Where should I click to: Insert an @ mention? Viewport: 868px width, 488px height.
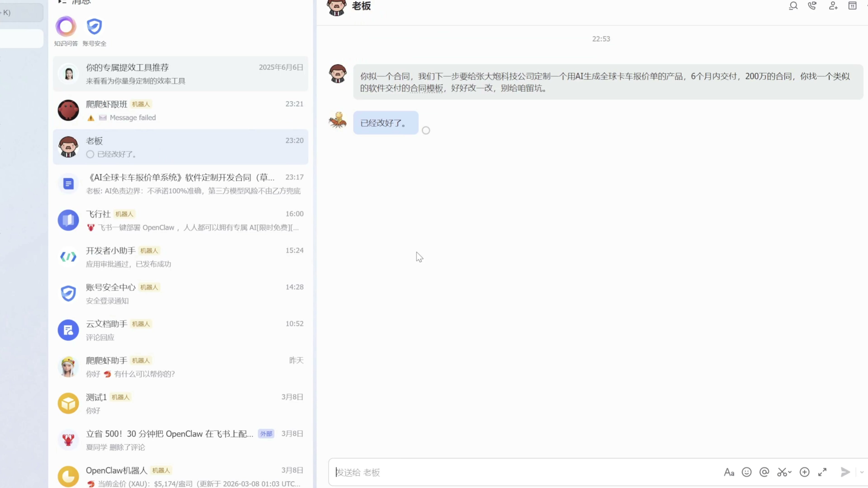[x=764, y=472]
